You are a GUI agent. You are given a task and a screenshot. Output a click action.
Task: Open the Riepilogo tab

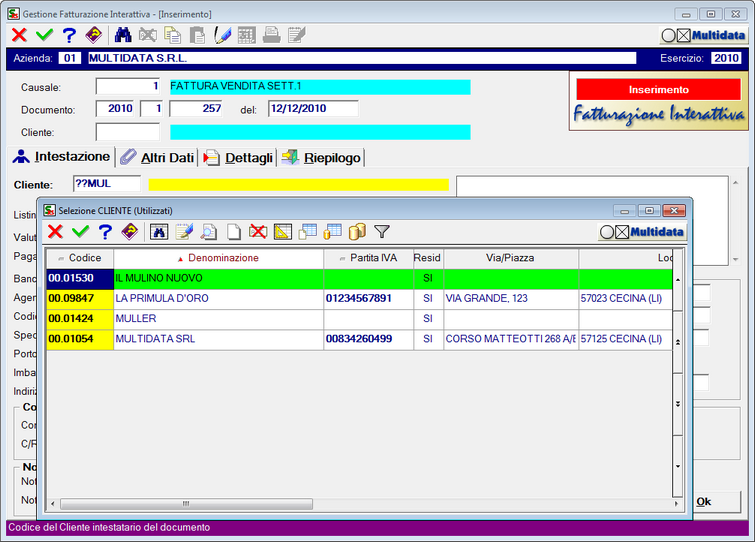321,157
